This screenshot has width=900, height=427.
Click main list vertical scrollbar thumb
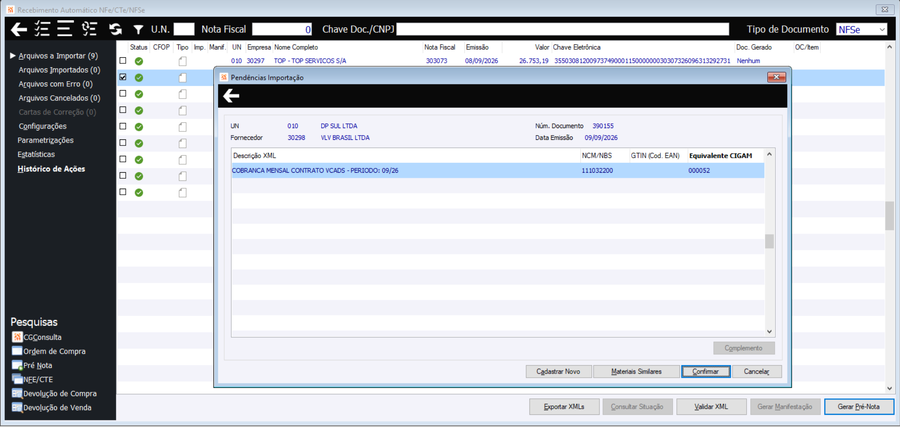tap(889, 215)
